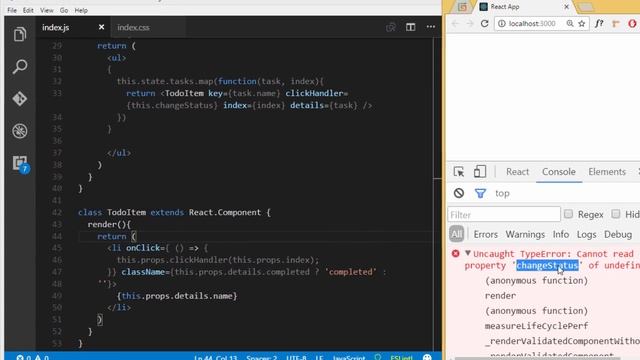Click the TodoItem class name on line 42

127,212
